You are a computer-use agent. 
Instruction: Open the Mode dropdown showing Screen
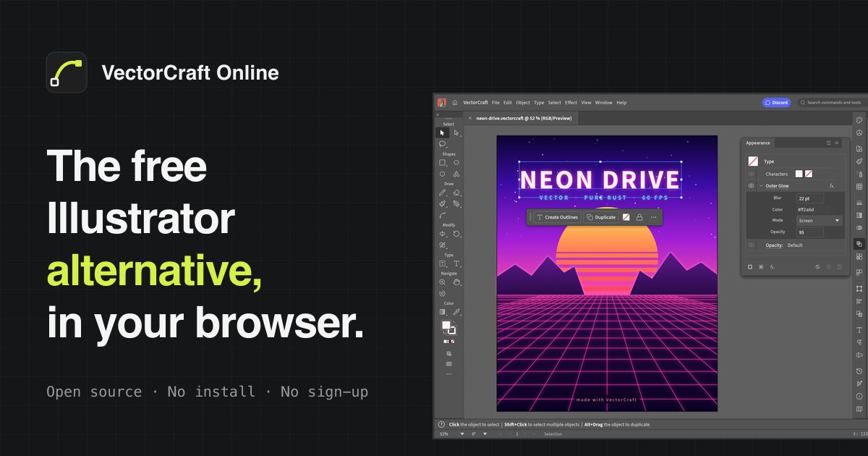click(820, 221)
